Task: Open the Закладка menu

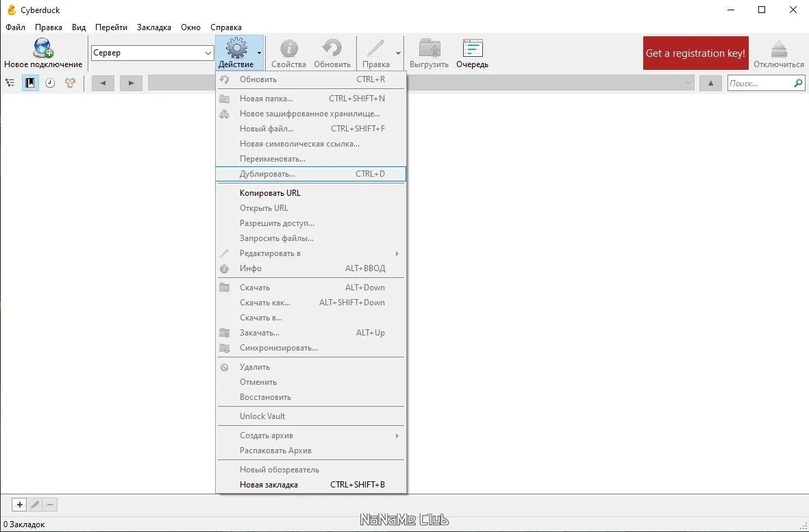Action: (153, 27)
